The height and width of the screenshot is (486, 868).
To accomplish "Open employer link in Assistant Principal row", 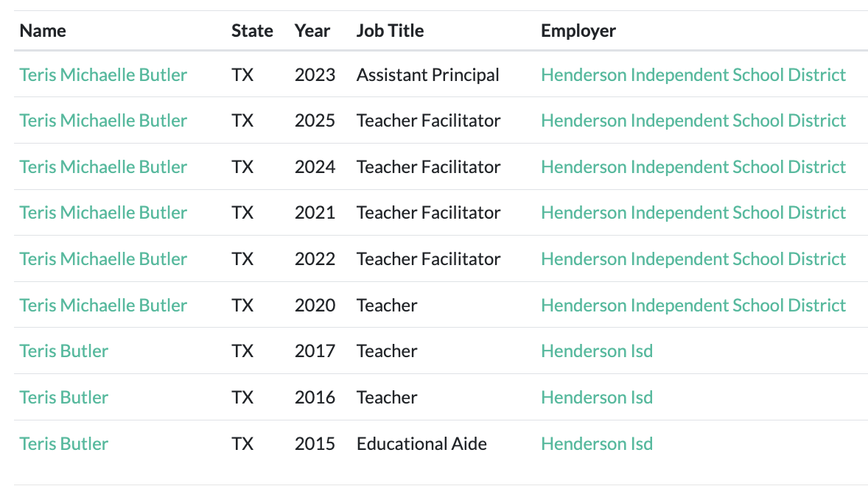I will tap(693, 74).
